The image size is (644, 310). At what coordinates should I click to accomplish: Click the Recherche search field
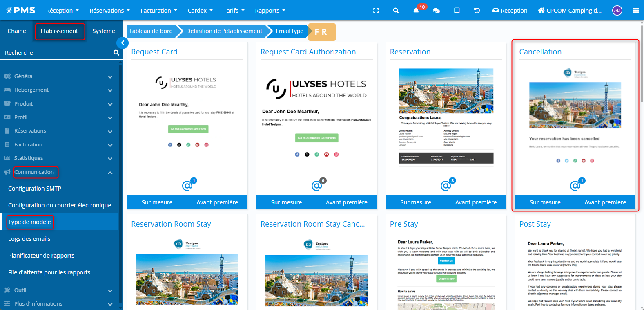(x=57, y=53)
